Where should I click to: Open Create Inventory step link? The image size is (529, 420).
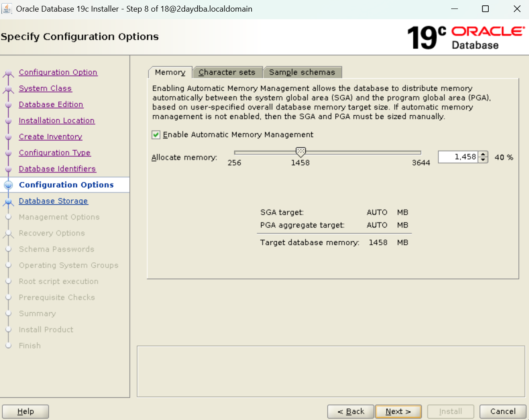51,137
